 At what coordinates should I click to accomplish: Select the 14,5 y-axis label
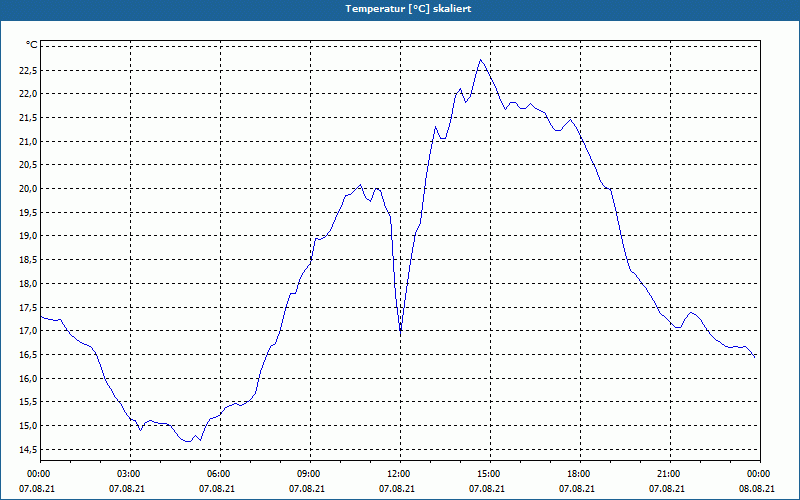coord(28,449)
